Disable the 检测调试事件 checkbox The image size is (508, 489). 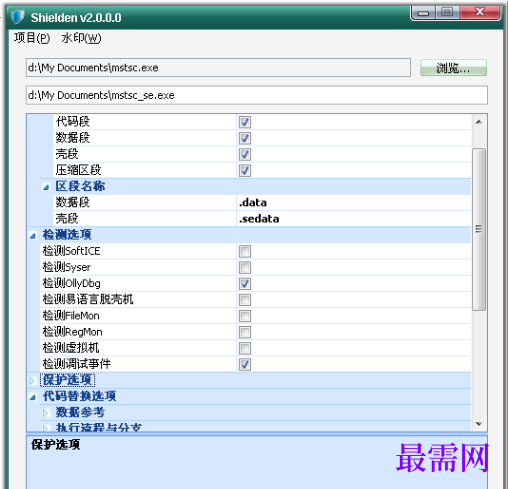pyautogui.click(x=245, y=364)
